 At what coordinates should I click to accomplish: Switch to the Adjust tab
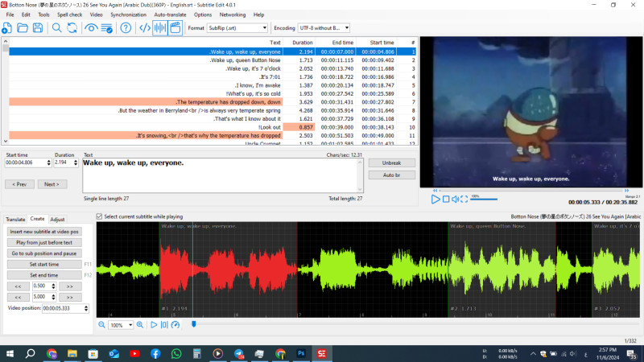pyautogui.click(x=58, y=219)
